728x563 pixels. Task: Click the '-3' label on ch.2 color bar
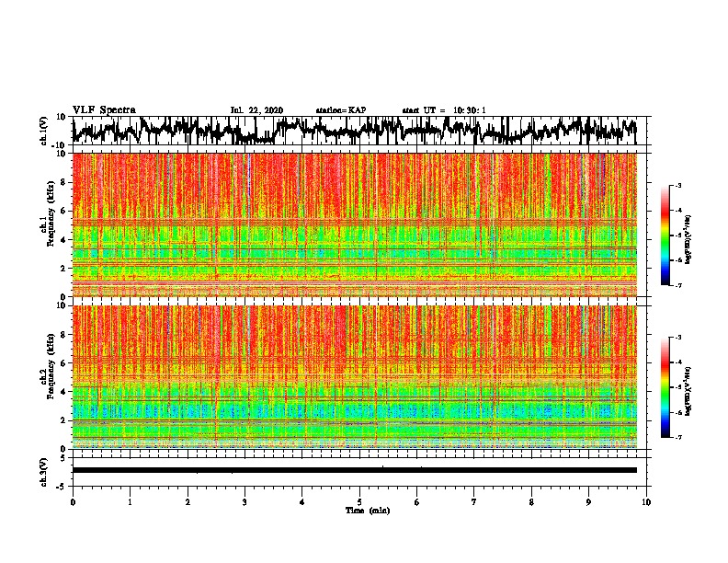677,338
